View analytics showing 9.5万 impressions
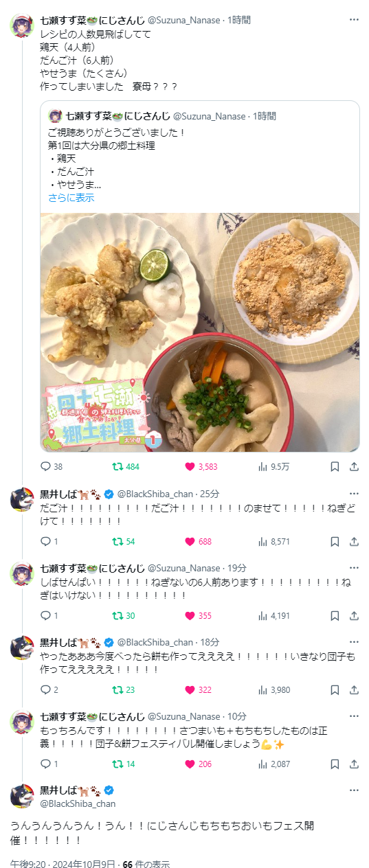This screenshot has height=868, width=369. (273, 467)
